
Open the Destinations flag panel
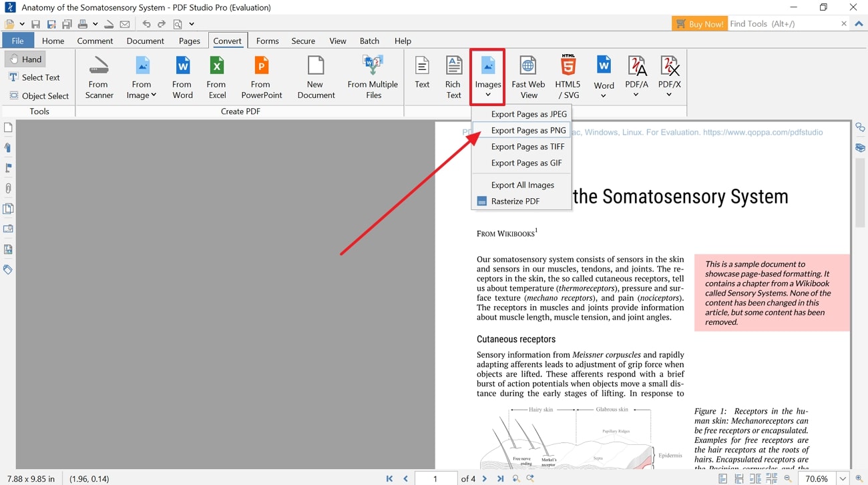tap(8, 168)
